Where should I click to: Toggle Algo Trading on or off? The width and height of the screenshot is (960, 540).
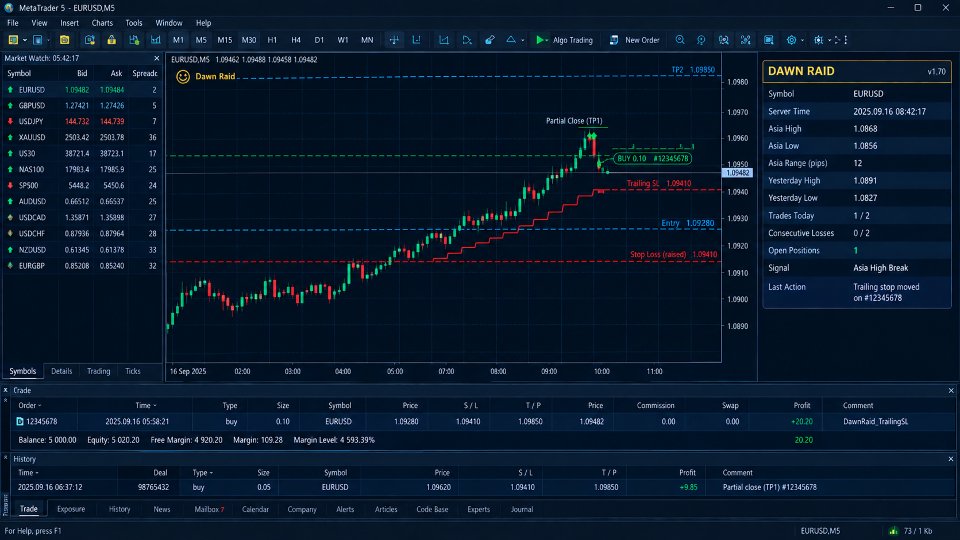click(564, 40)
